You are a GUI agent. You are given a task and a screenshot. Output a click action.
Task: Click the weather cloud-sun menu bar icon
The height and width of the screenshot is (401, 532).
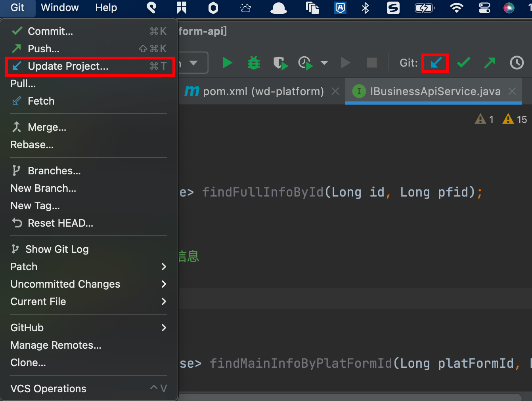[x=246, y=8]
